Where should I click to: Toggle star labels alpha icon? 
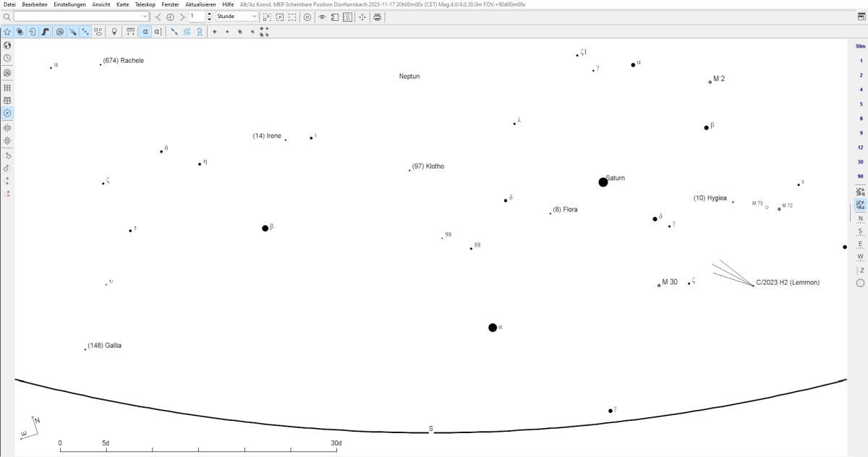[x=145, y=32]
